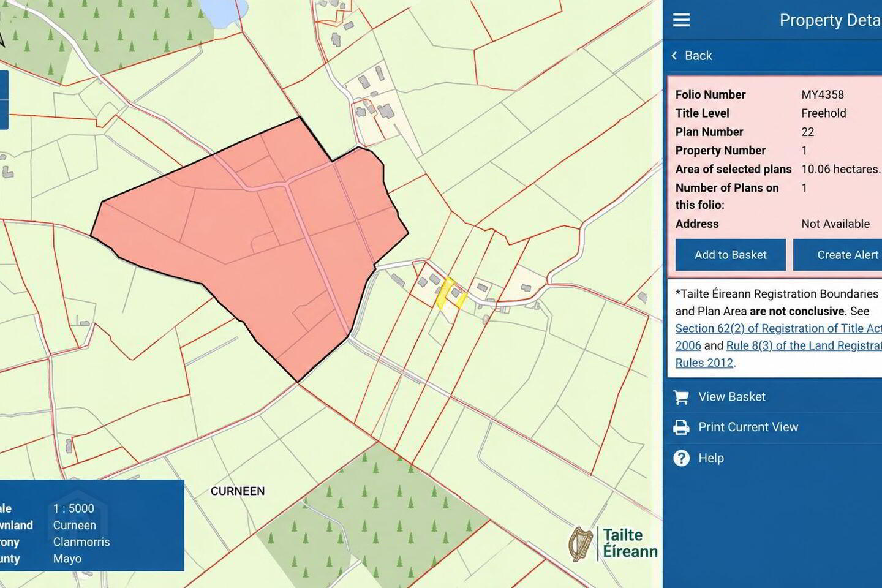Click the printer icon

point(681,428)
